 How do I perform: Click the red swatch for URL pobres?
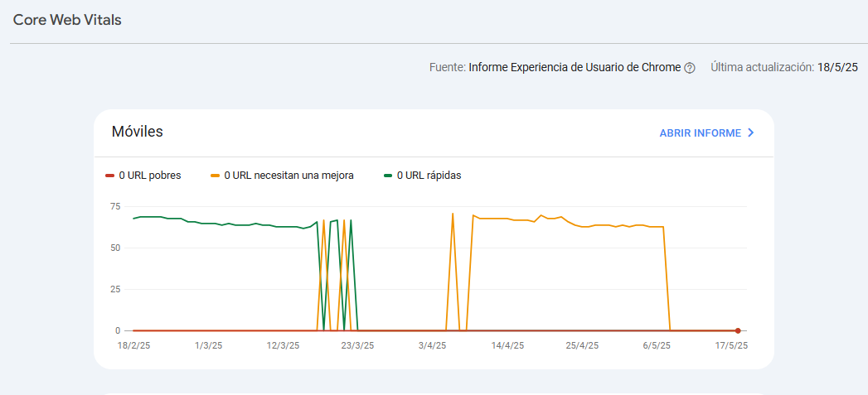click(110, 176)
